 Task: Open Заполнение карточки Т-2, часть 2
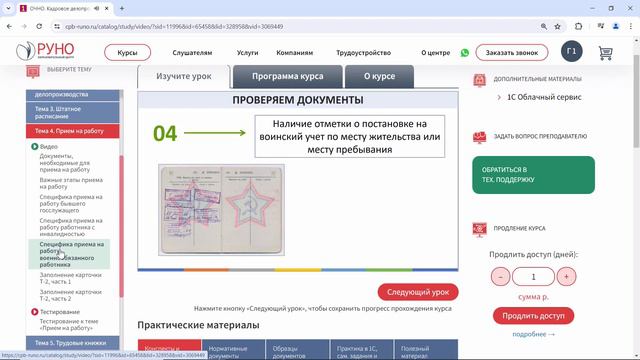click(x=70, y=295)
